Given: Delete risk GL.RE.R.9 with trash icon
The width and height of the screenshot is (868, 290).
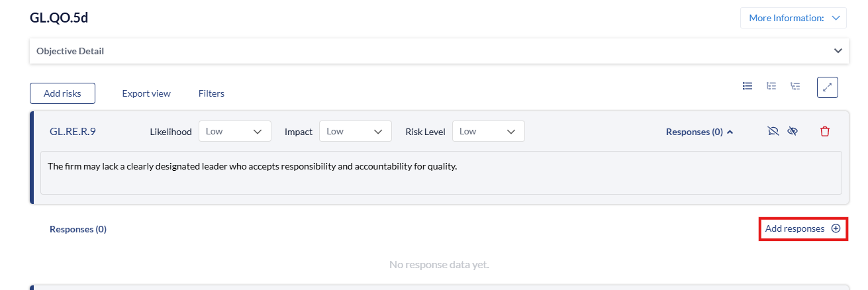Looking at the screenshot, I should tap(824, 131).
